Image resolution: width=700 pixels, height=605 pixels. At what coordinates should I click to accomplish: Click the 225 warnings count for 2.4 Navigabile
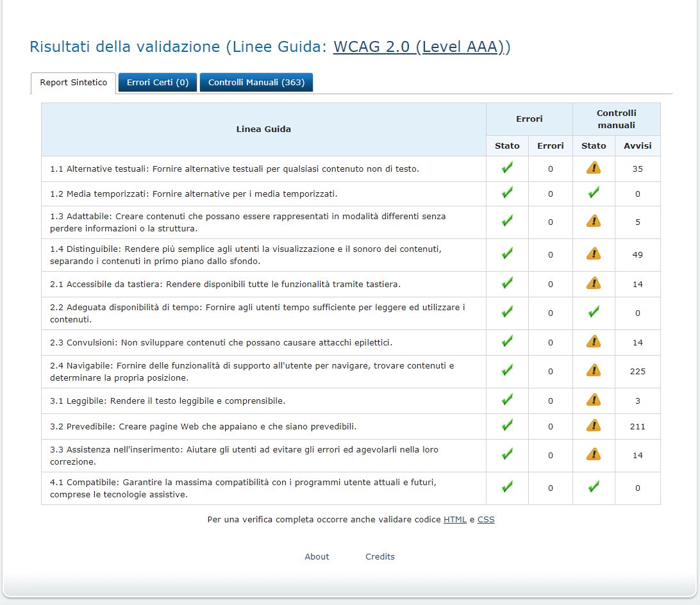point(637,371)
